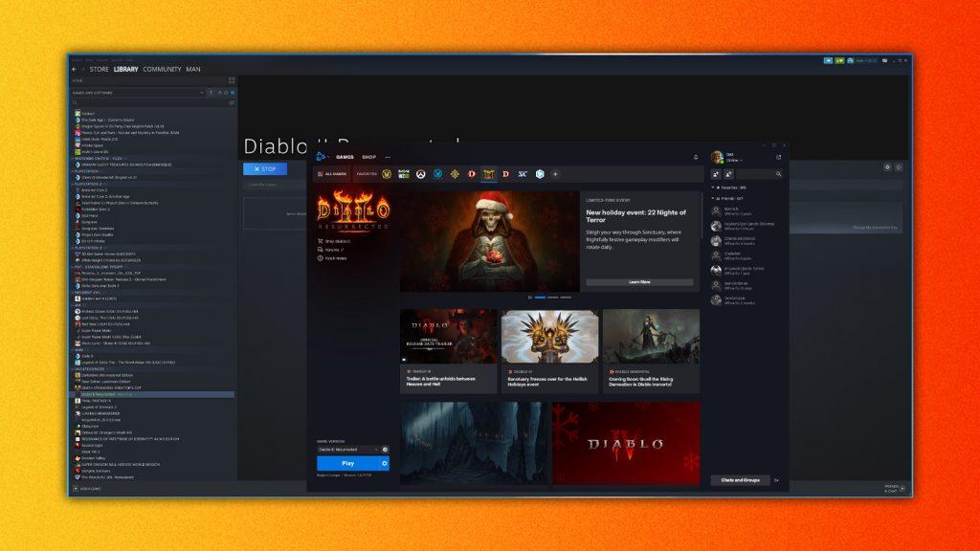Select the Overwatch icon in Battle.net game bar
Image resolution: width=980 pixels, height=551 pixels.
(x=421, y=174)
